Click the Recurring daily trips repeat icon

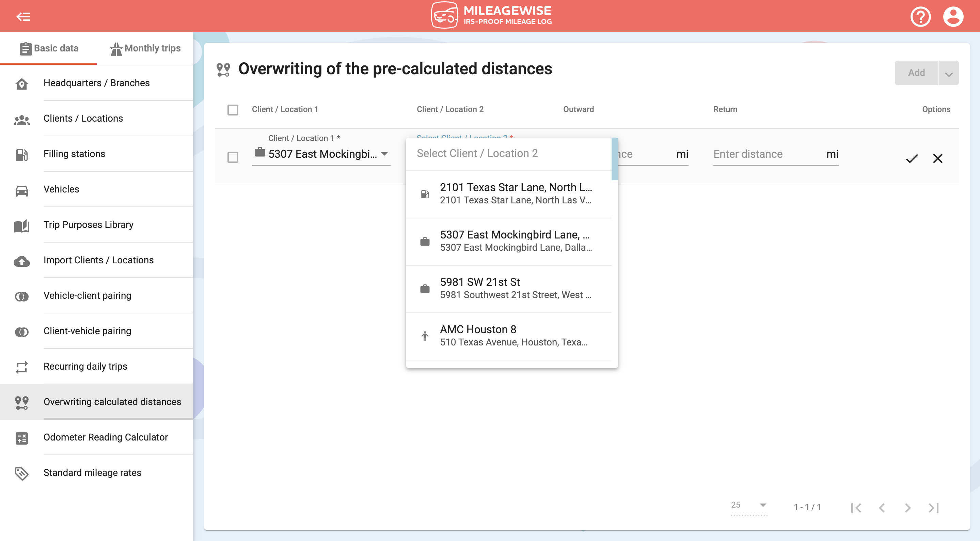[22, 367]
